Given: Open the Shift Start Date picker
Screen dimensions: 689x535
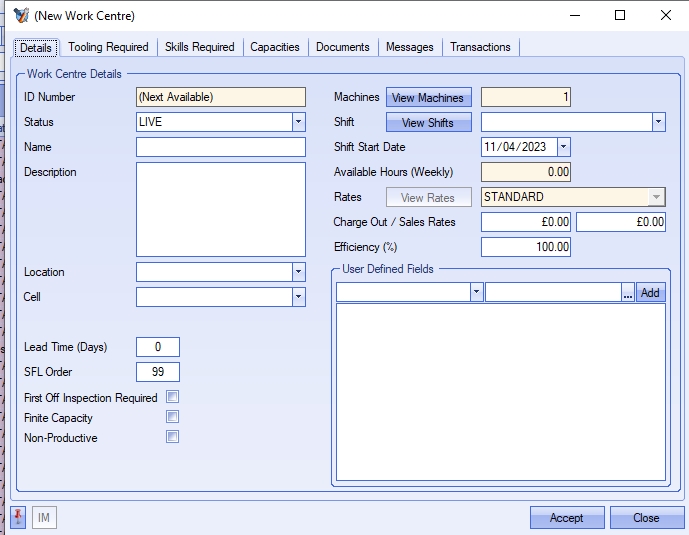Looking at the screenshot, I should pos(563,147).
